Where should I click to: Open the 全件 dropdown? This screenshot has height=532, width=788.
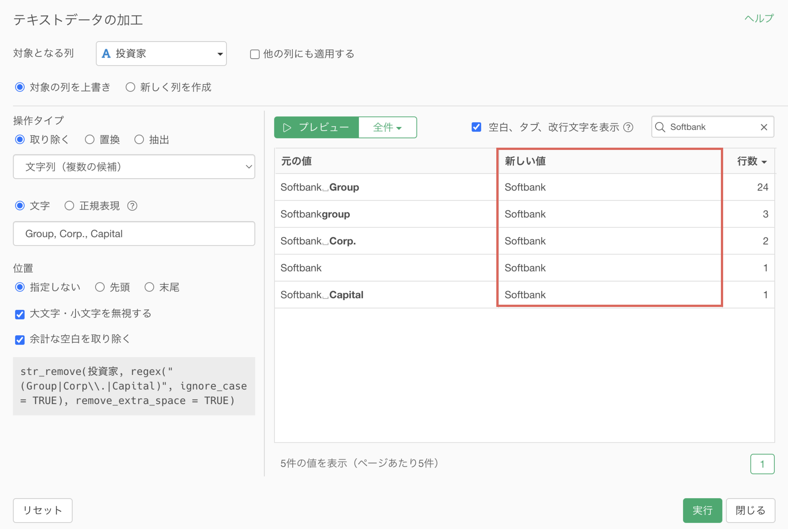(388, 127)
